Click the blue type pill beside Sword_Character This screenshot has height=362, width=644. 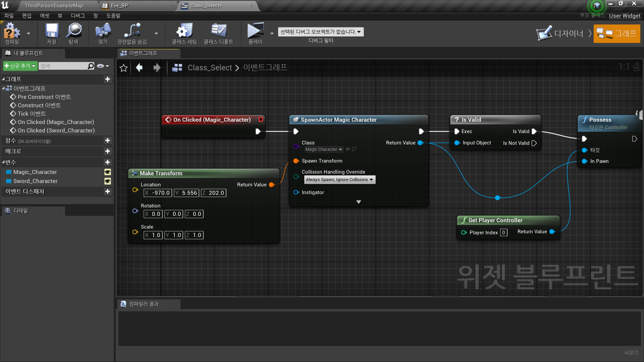pos(8,181)
